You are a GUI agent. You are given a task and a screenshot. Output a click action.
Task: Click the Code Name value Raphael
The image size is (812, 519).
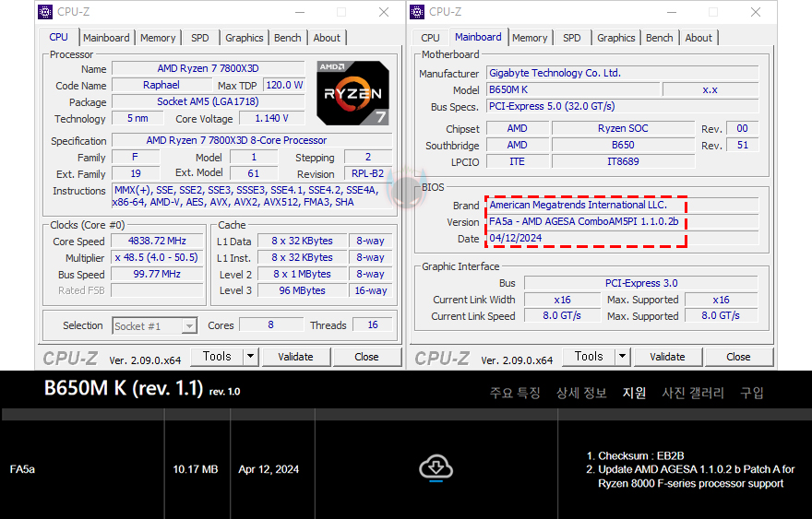161,85
